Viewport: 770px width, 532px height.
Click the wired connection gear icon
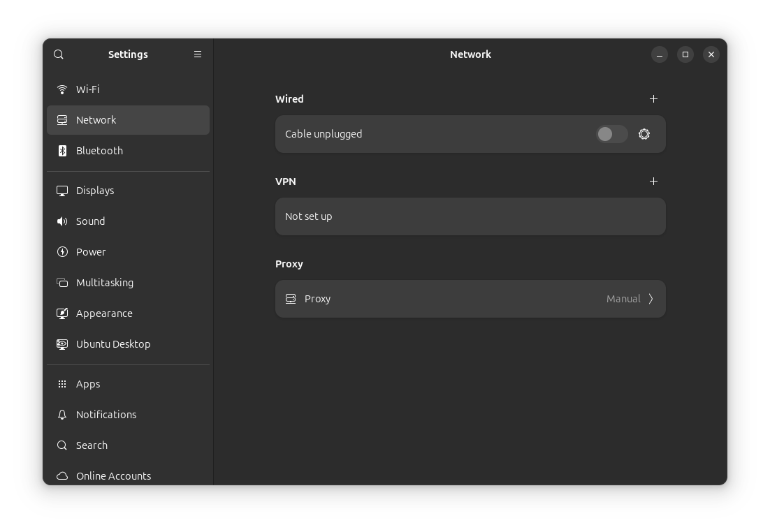click(644, 134)
